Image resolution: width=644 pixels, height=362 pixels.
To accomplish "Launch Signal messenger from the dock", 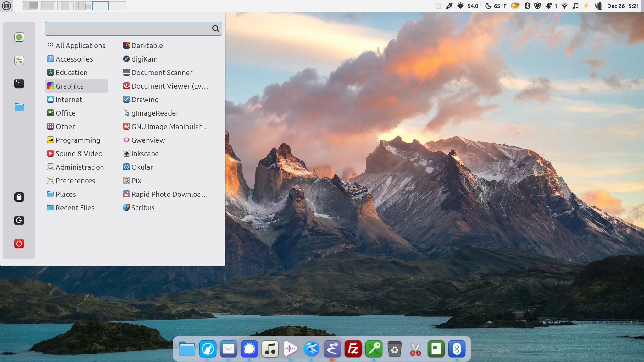I will (x=249, y=348).
